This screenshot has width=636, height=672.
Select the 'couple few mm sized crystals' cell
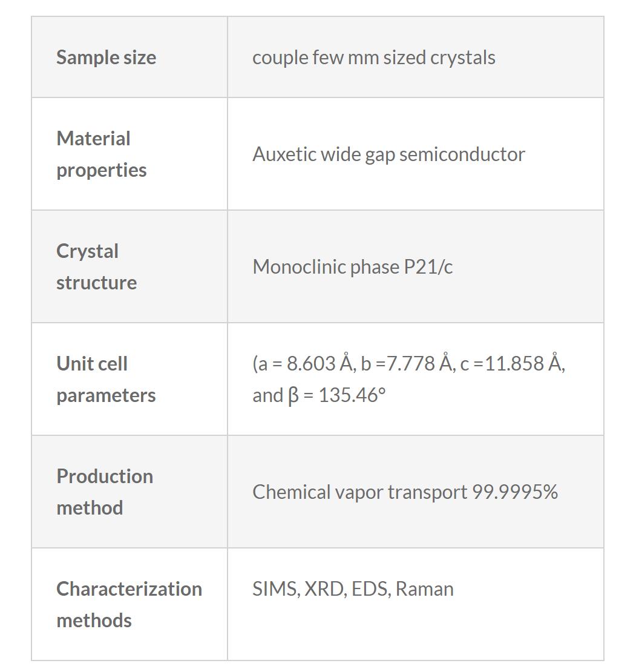coord(373,58)
